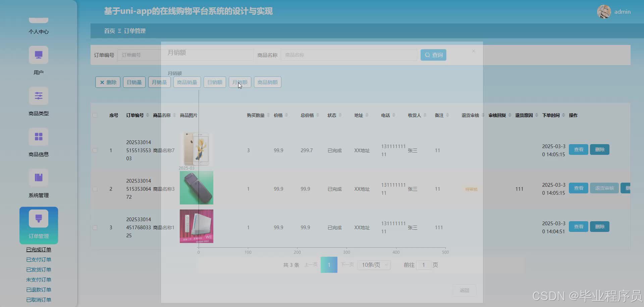Open 未支付订单 submenu item
This screenshot has width=644, height=307.
coord(39,280)
